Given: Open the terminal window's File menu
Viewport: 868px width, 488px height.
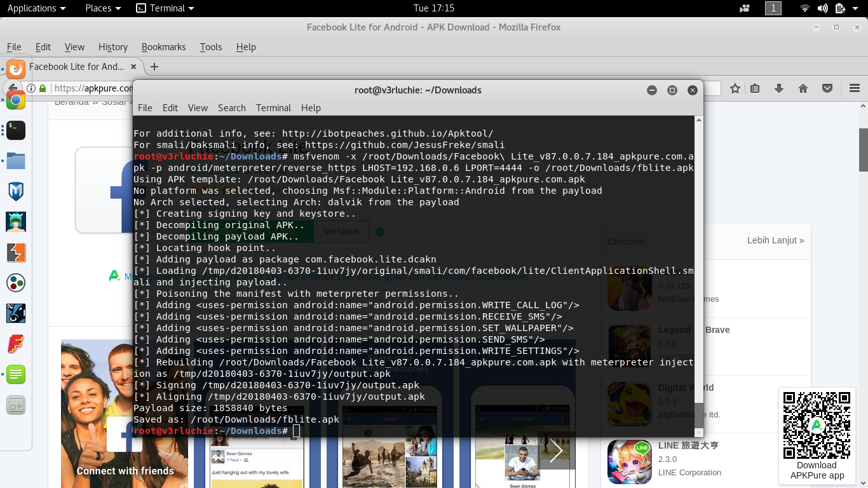Looking at the screenshot, I should click(145, 108).
